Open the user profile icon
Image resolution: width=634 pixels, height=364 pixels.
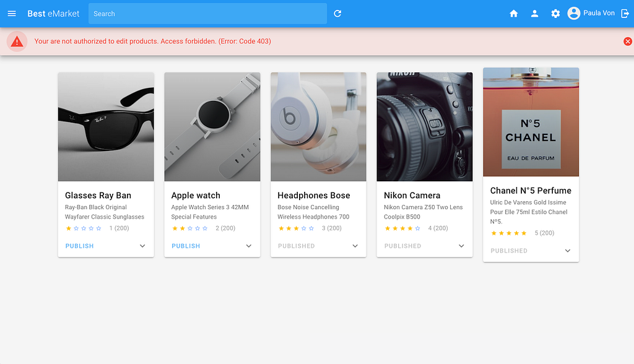[534, 14]
